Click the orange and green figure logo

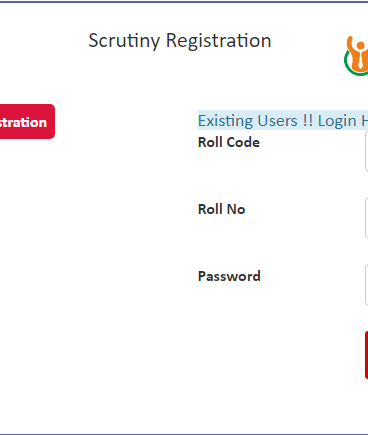click(x=356, y=56)
